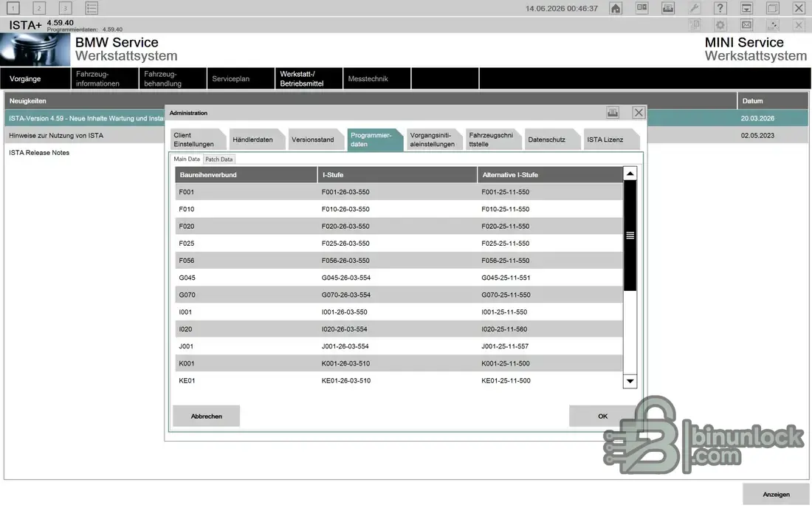Open Werkstatt-/Betriebsmittel menu
Screen dimensions: 812x508
coord(309,78)
